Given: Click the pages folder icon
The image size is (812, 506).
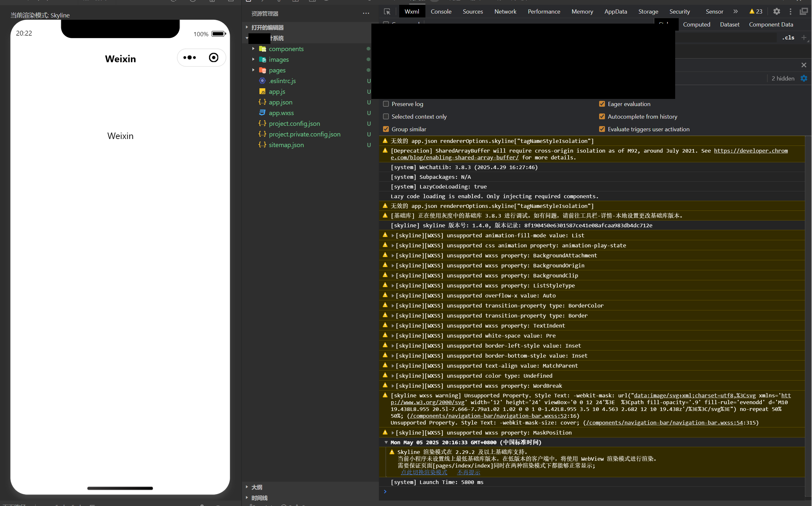Looking at the screenshot, I should coord(262,70).
